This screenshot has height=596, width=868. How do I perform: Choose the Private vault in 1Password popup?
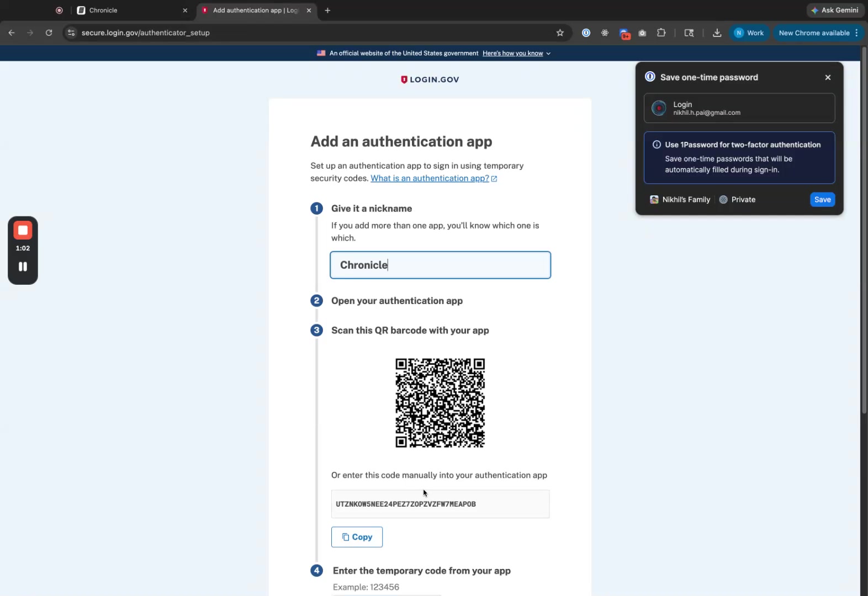tap(738, 200)
